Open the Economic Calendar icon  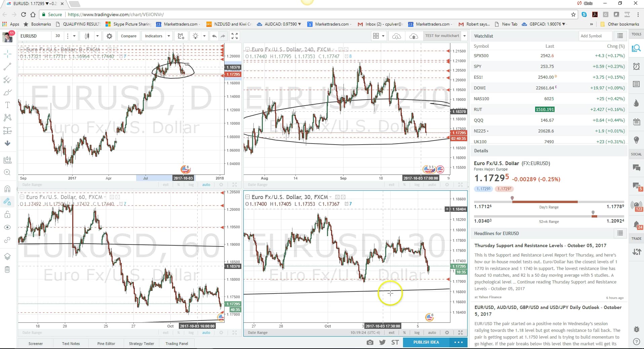[x=636, y=122]
